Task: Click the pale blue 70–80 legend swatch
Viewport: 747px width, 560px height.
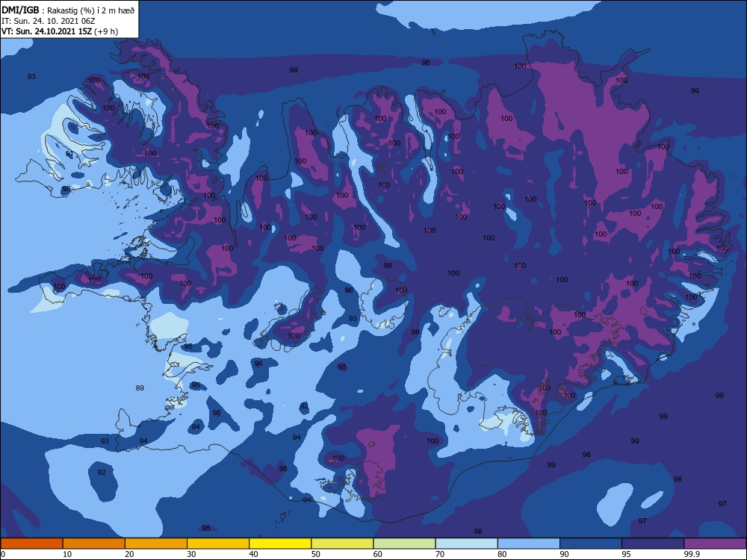Action: pyautogui.click(x=467, y=544)
